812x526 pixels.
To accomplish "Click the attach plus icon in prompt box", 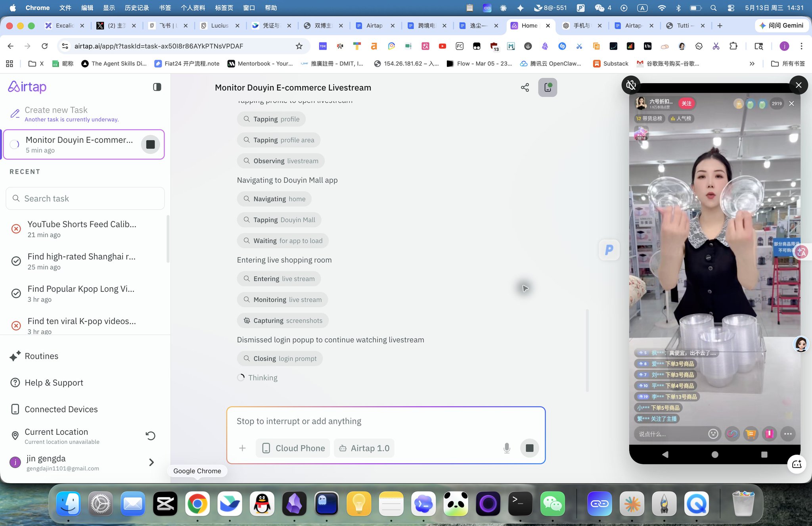I will pos(242,448).
